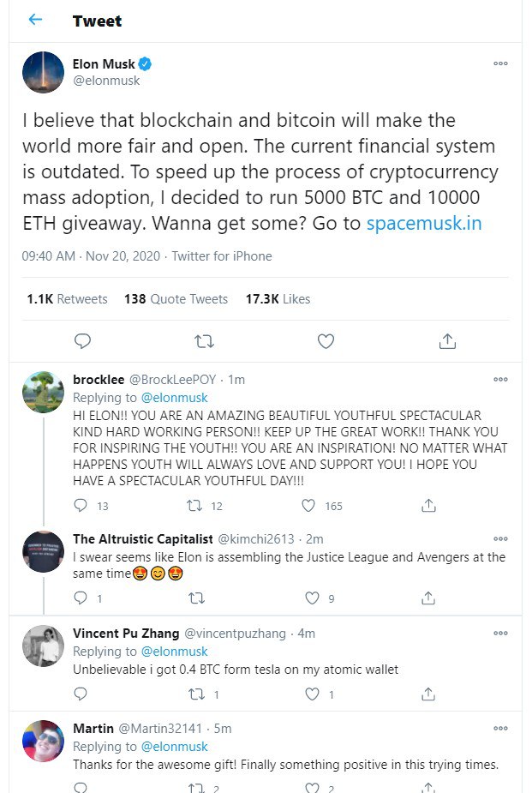Click the back arrow next to Tweet
This screenshot has width=532, height=793.
pos(35,20)
